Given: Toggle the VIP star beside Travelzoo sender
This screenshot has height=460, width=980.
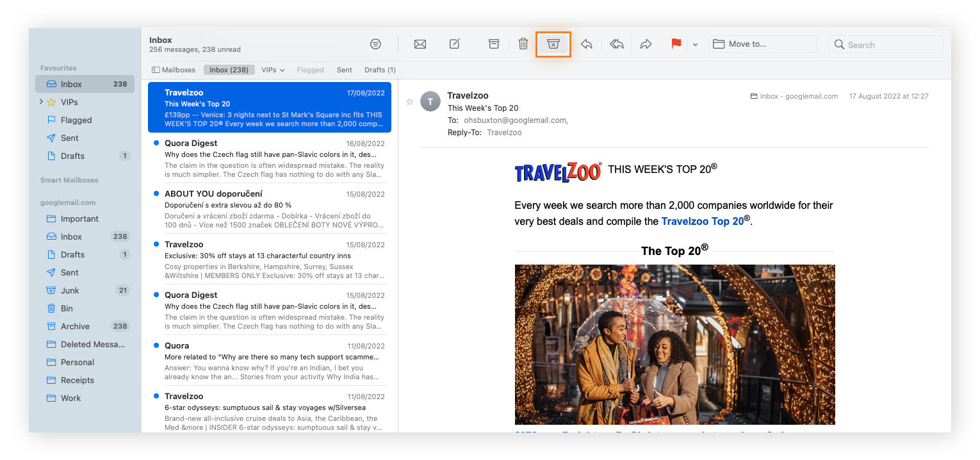Looking at the screenshot, I should pyautogui.click(x=410, y=102).
